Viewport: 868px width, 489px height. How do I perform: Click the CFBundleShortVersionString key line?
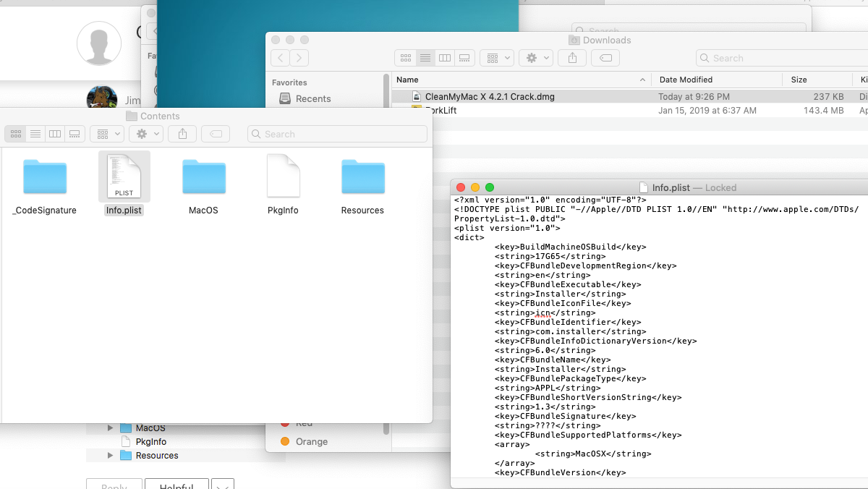click(x=588, y=397)
